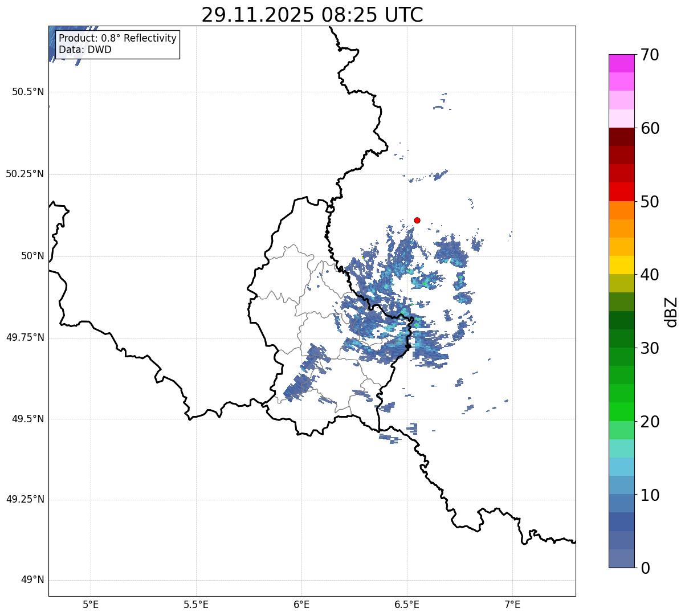The image size is (685, 616).
Task: Click the 49.5°N latitude label
Action: (28, 419)
